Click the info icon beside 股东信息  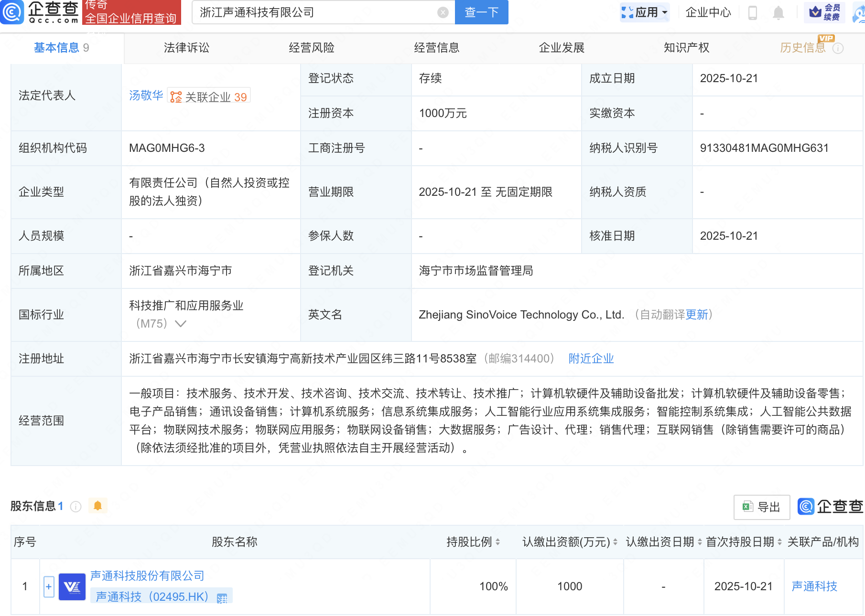(x=76, y=506)
